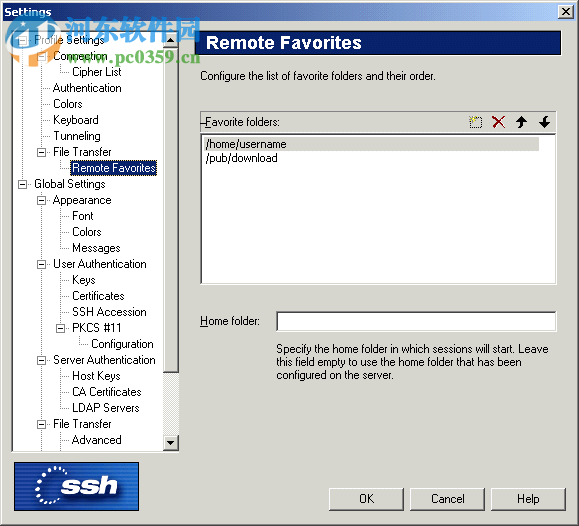Click into the Home folder field
This screenshot has height=526, width=579.
pyautogui.click(x=416, y=321)
